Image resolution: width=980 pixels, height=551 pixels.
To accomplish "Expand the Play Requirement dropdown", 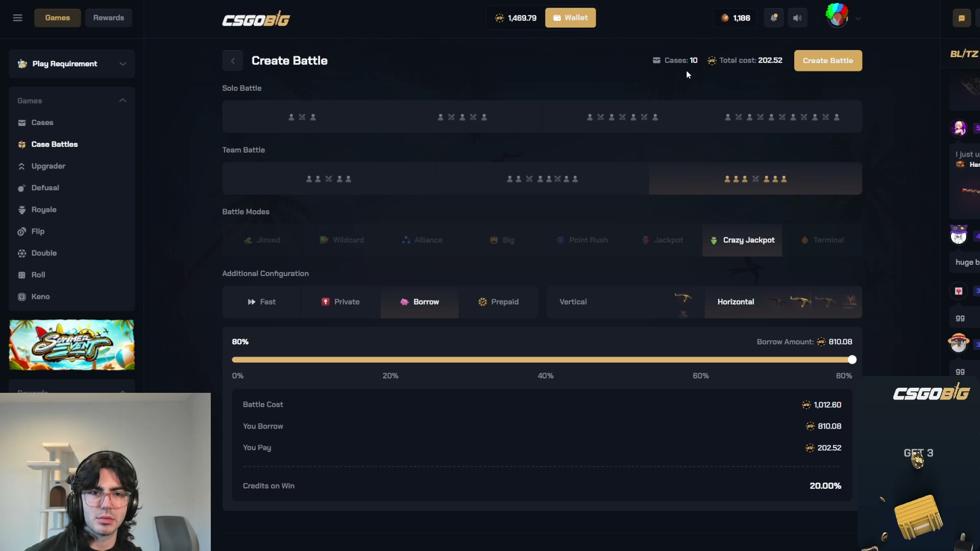I will coord(72,64).
